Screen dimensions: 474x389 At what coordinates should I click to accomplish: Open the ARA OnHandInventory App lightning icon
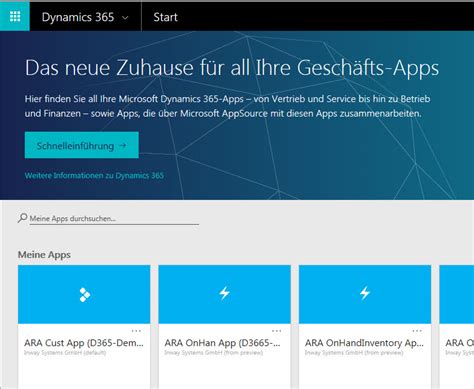pos(365,293)
